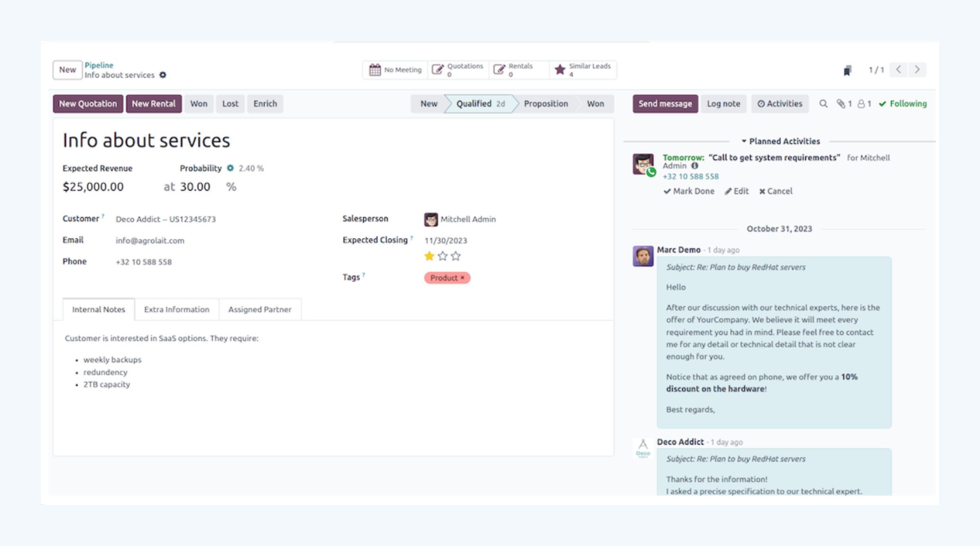Mark the lead as Won via action button
The image size is (980, 546).
[199, 104]
